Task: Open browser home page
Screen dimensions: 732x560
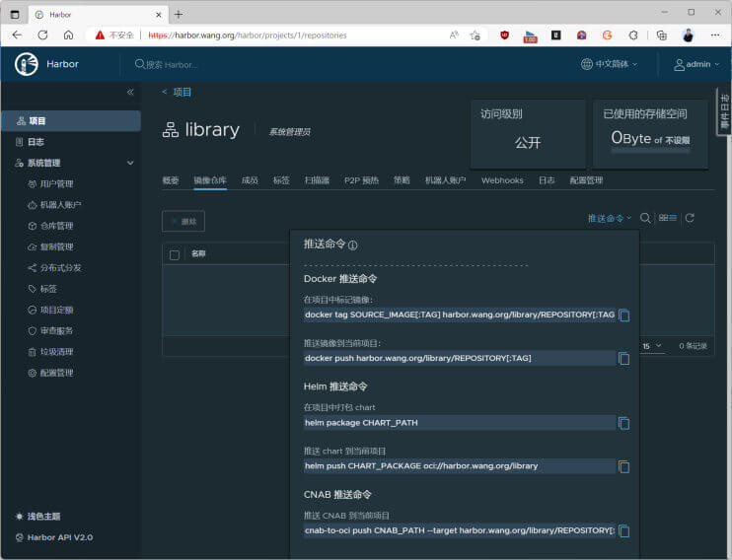Action: 68,35
